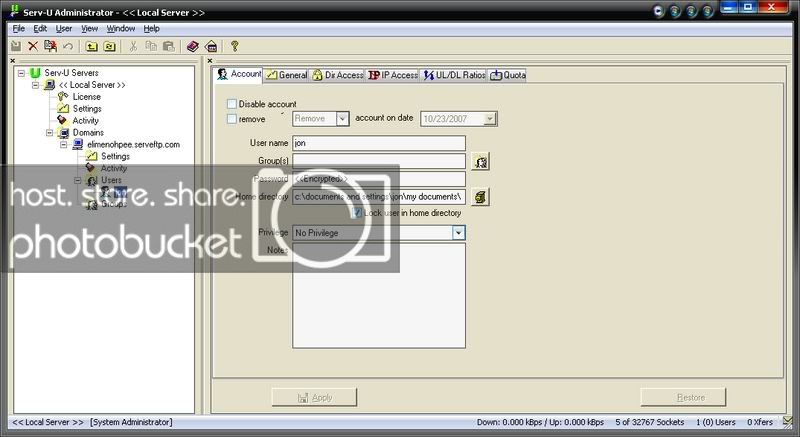Click the Undo arrow toolbar icon
The height and width of the screenshot is (437, 800).
(67, 46)
